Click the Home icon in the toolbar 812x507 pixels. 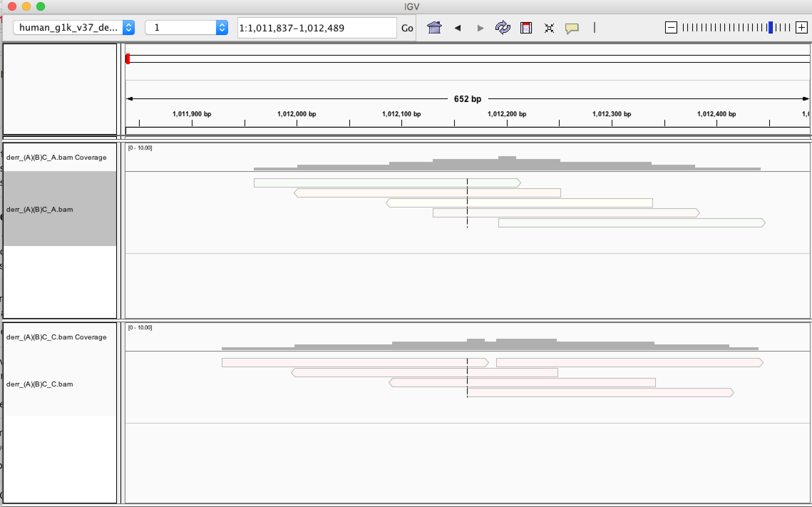434,27
